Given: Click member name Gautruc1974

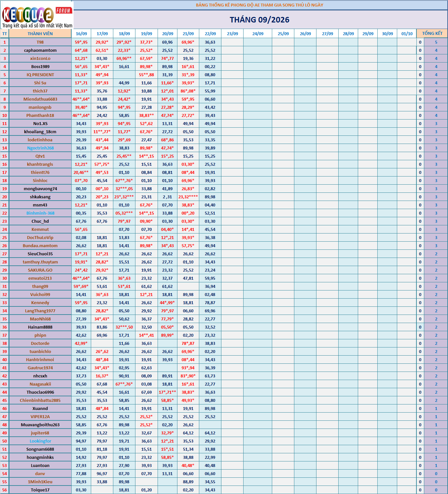Looking at the screenshot, I should (x=40, y=368).
